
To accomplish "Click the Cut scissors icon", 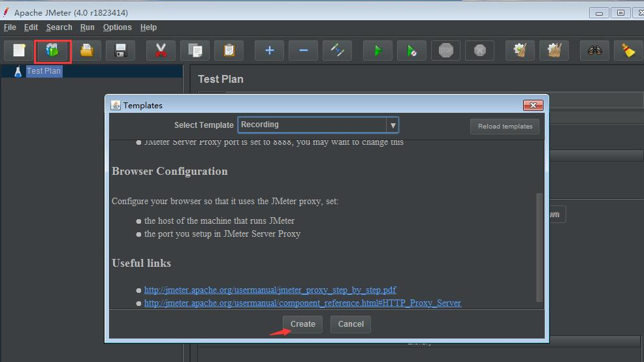I will pos(161,50).
